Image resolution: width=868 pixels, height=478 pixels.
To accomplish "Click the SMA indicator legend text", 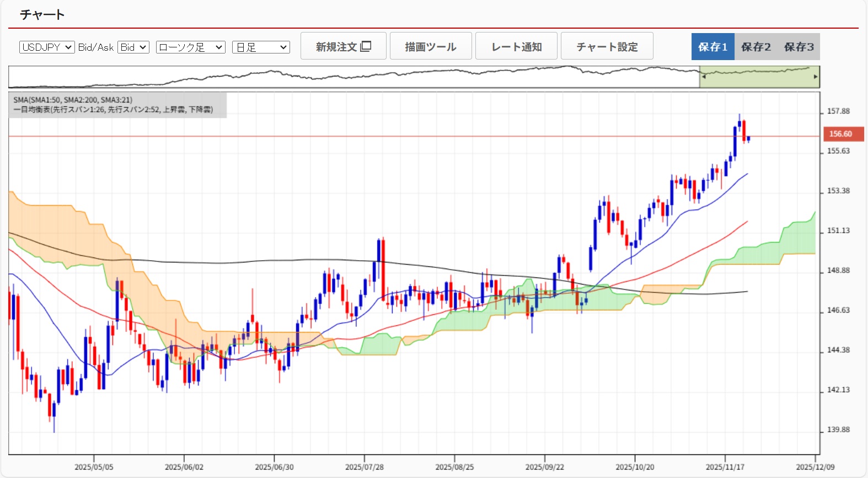I will click(x=73, y=100).
